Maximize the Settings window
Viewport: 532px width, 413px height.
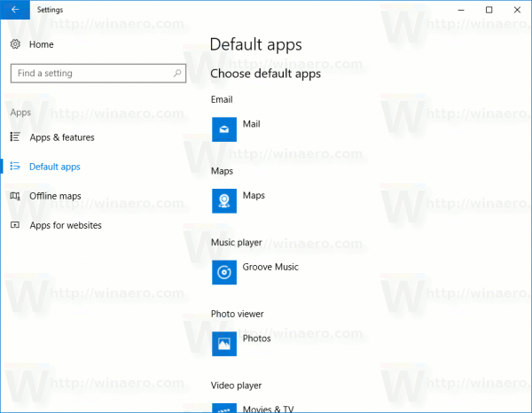point(489,9)
